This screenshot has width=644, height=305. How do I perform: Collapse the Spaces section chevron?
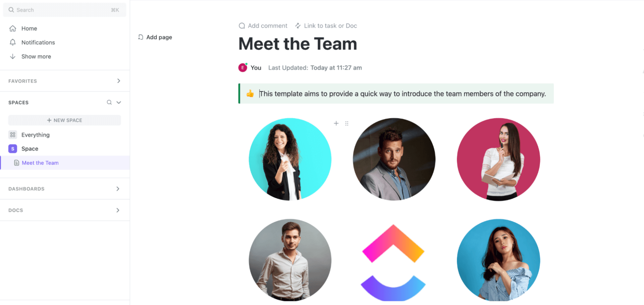point(119,102)
